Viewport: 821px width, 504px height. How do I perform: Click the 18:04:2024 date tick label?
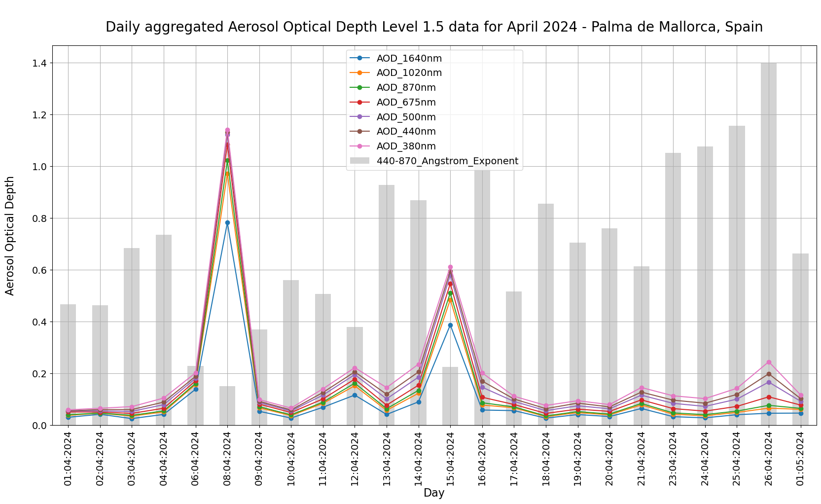[x=546, y=459]
